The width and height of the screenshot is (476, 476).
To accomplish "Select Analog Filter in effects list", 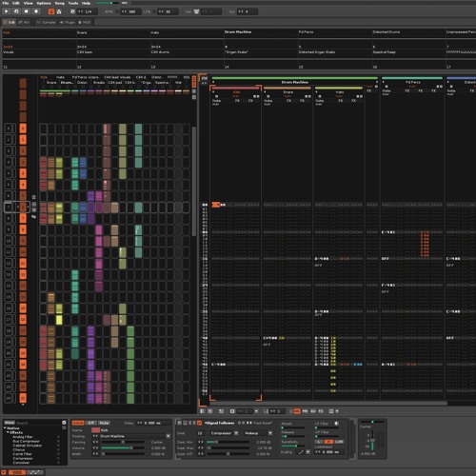I will click(x=23, y=437).
